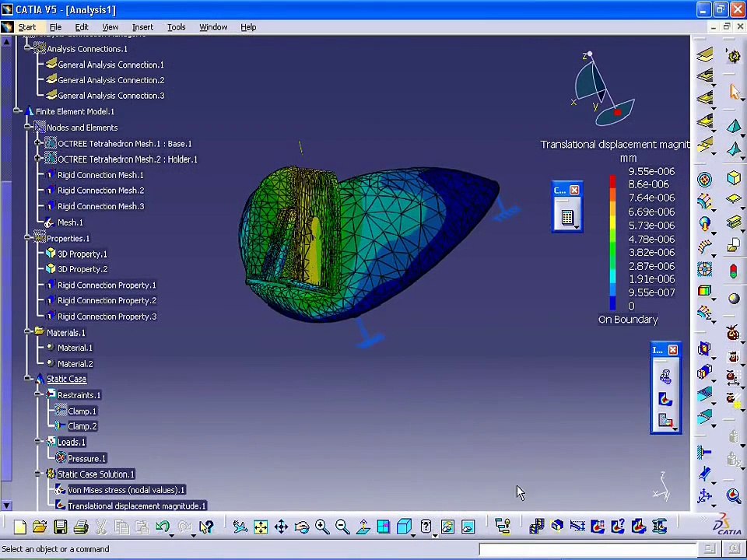
Task: Click the Fit All In view icon
Action: 261,527
